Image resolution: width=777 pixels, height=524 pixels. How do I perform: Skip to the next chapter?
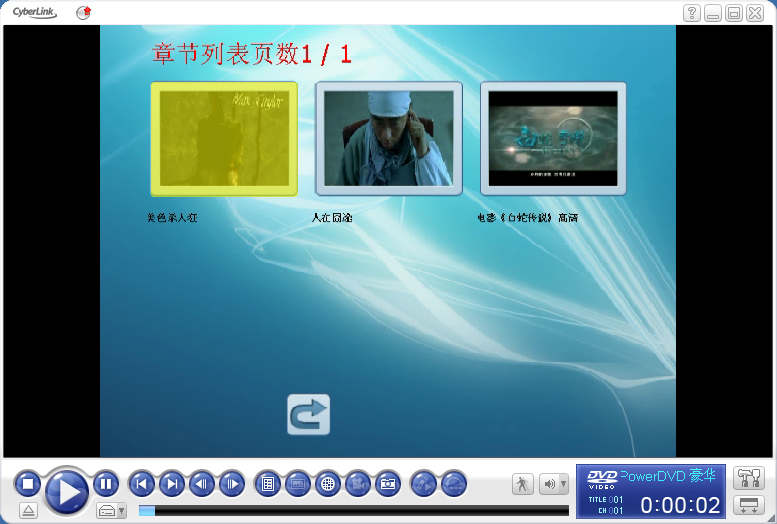(x=172, y=484)
